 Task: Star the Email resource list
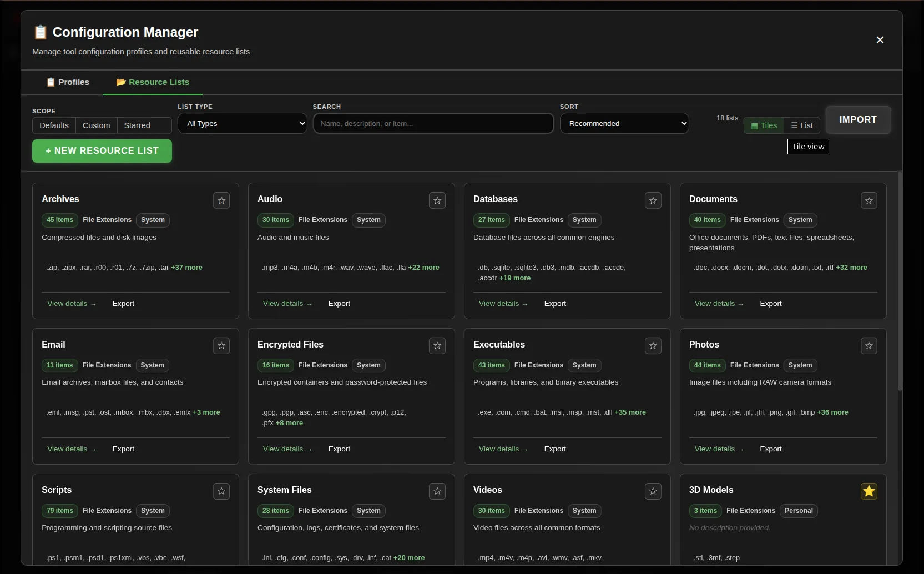click(221, 346)
